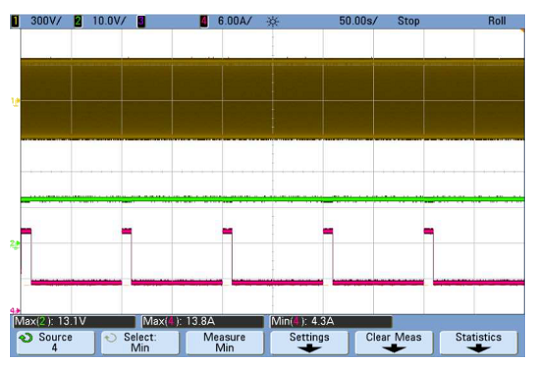Click the channel 2 green indicator badge
This screenshot has height=373, width=540.
coord(78,21)
